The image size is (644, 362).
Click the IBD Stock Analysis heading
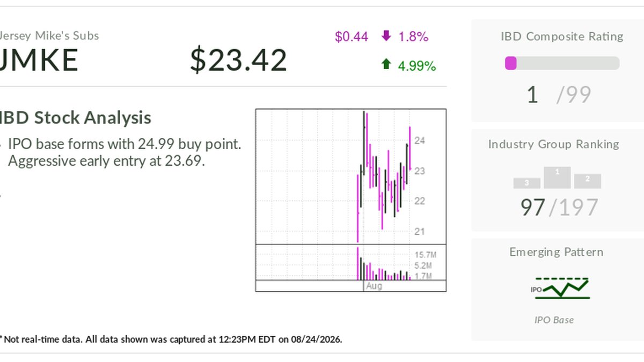75,118
